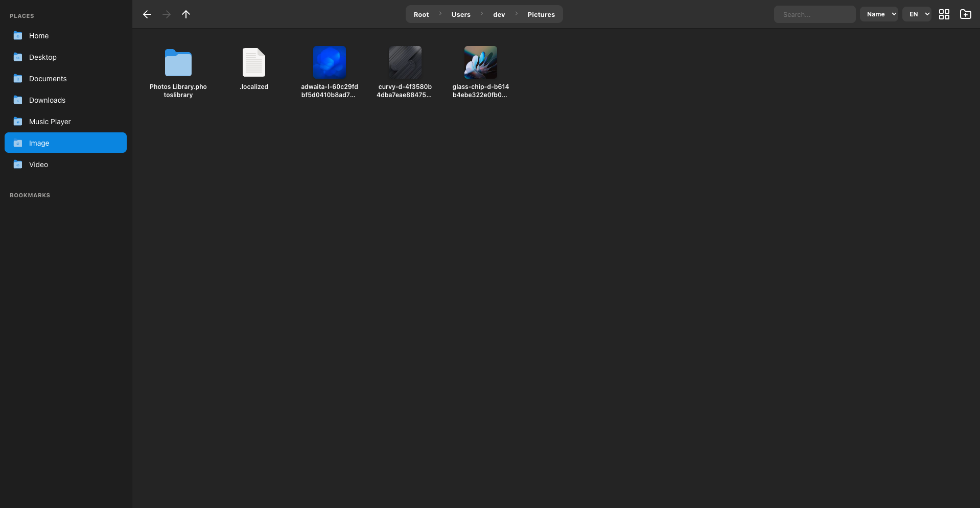Open the EN language dropdown
The height and width of the screenshot is (508, 980).
pos(917,14)
